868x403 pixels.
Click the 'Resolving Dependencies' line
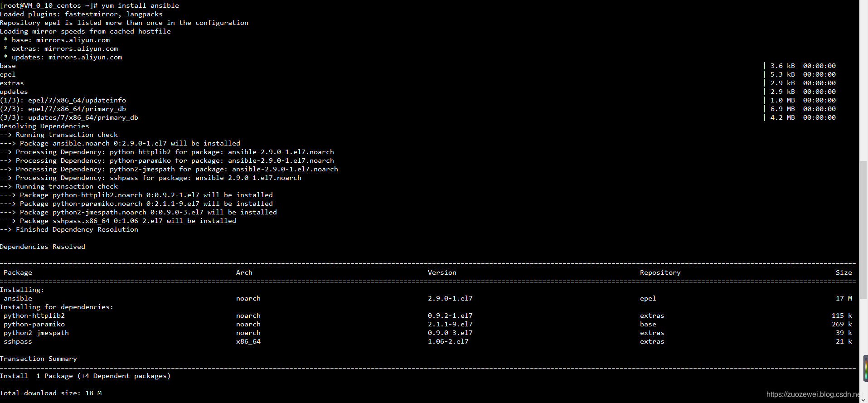(x=44, y=126)
